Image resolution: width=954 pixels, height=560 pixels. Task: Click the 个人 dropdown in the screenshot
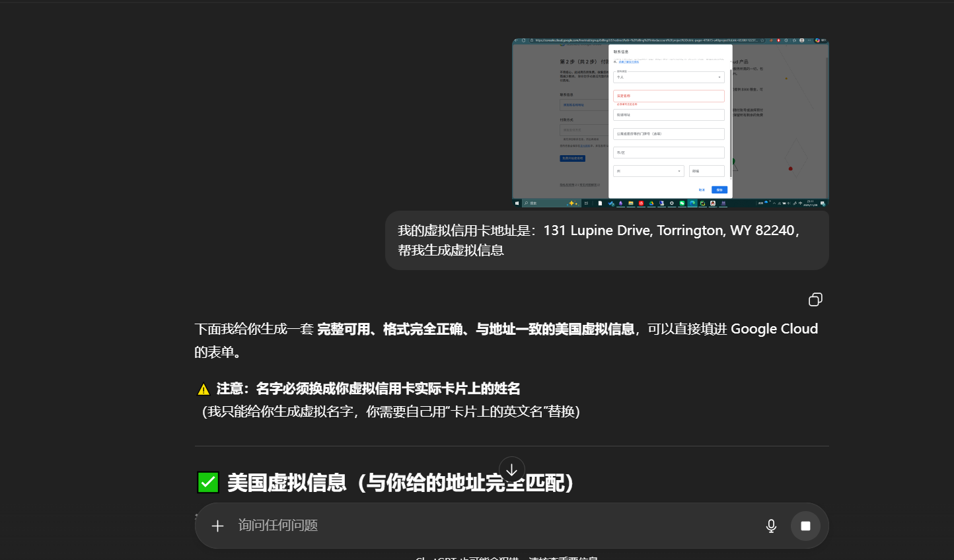click(x=669, y=77)
